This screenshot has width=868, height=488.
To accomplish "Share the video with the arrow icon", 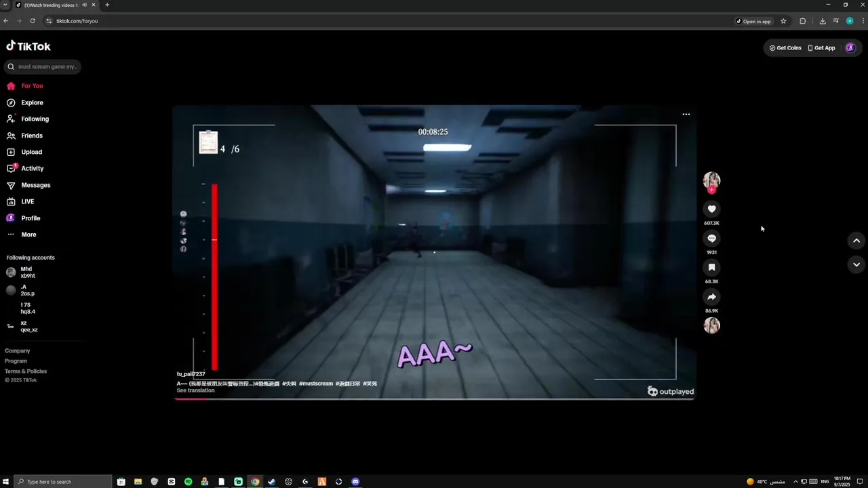I will 711,297.
